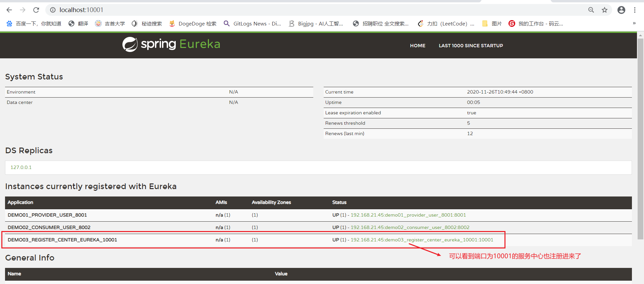This screenshot has height=284, width=644.
Task: Click the 翻译 bookmark globe icon
Action: (x=71, y=23)
